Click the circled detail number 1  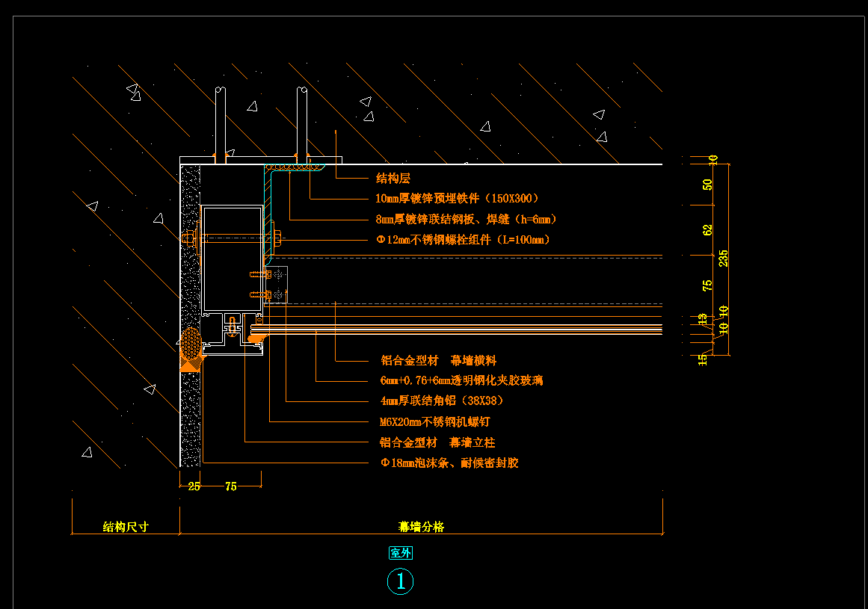pyautogui.click(x=400, y=581)
